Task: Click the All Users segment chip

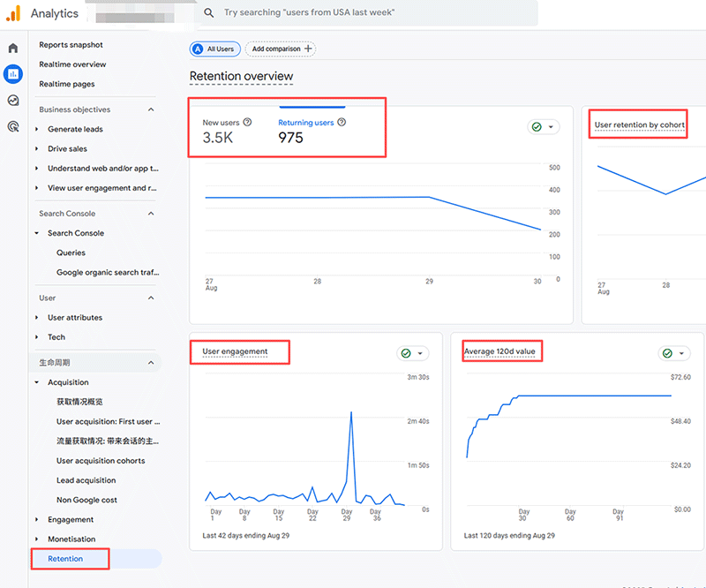Action: [x=214, y=49]
